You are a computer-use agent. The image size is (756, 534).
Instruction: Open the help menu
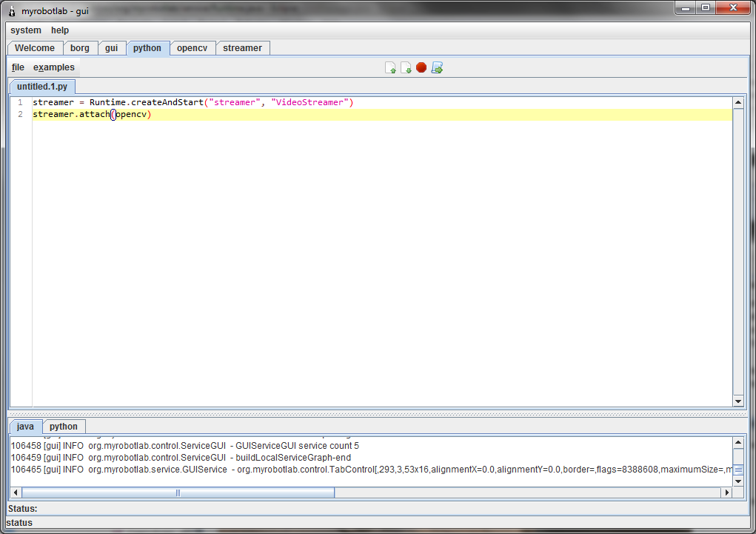(60, 30)
